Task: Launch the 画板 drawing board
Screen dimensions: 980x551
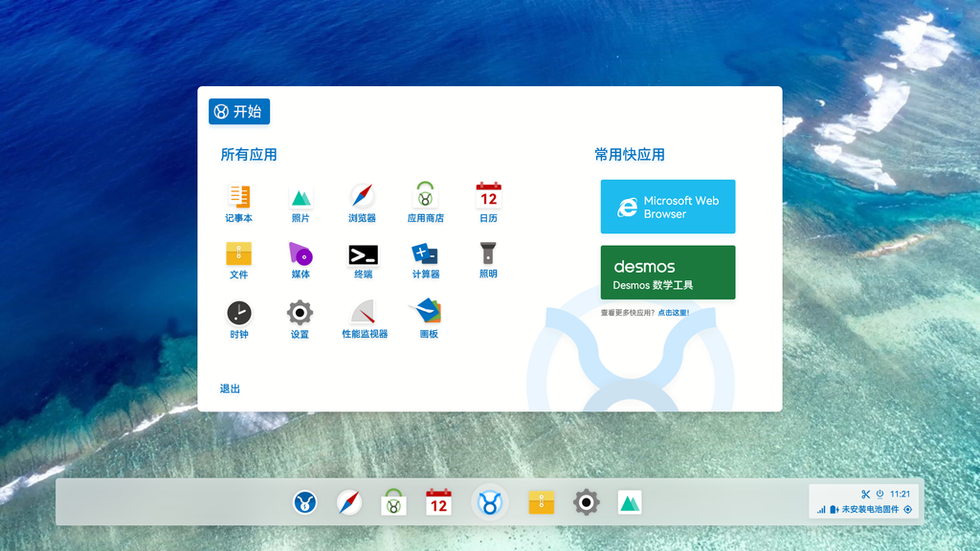Action: click(x=424, y=316)
